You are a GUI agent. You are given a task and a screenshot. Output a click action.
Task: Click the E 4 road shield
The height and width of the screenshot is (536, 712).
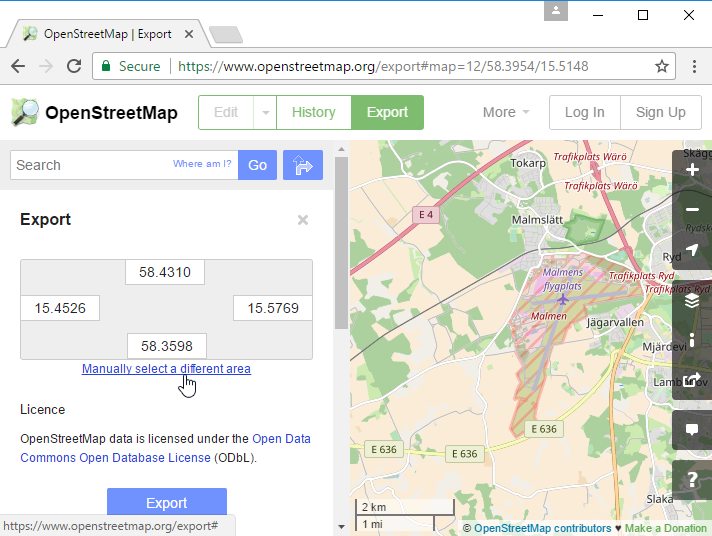426,214
